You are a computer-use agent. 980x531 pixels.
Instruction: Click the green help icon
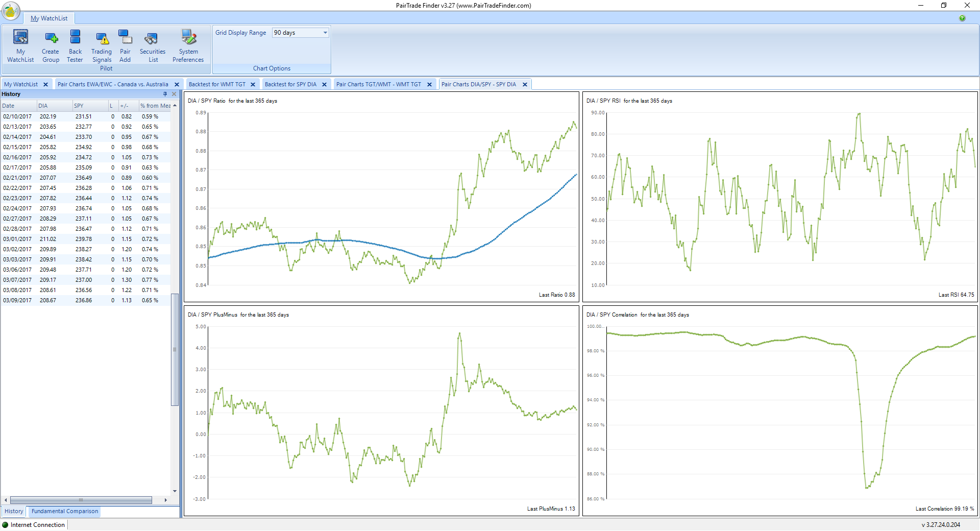(962, 18)
